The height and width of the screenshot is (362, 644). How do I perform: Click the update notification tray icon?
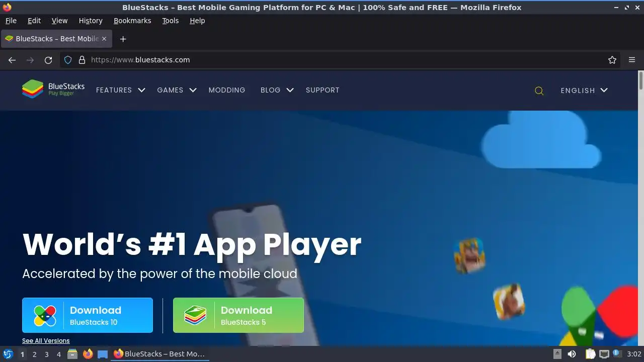pos(617,354)
